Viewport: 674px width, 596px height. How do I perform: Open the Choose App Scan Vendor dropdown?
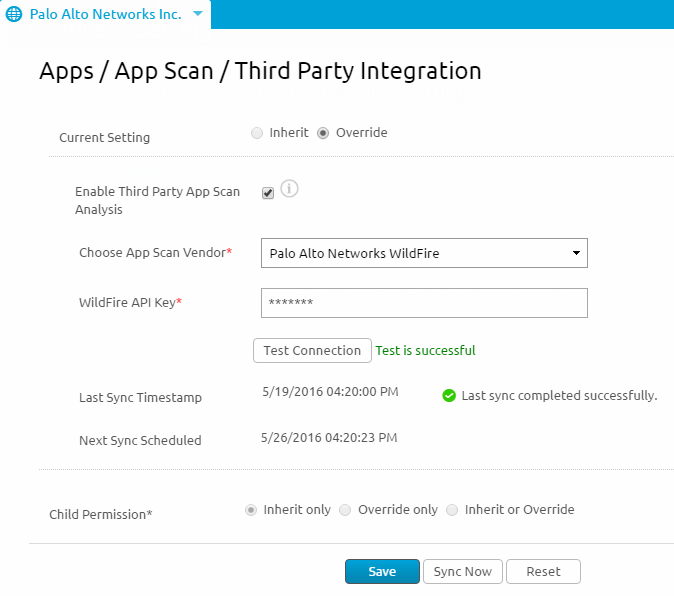(424, 253)
